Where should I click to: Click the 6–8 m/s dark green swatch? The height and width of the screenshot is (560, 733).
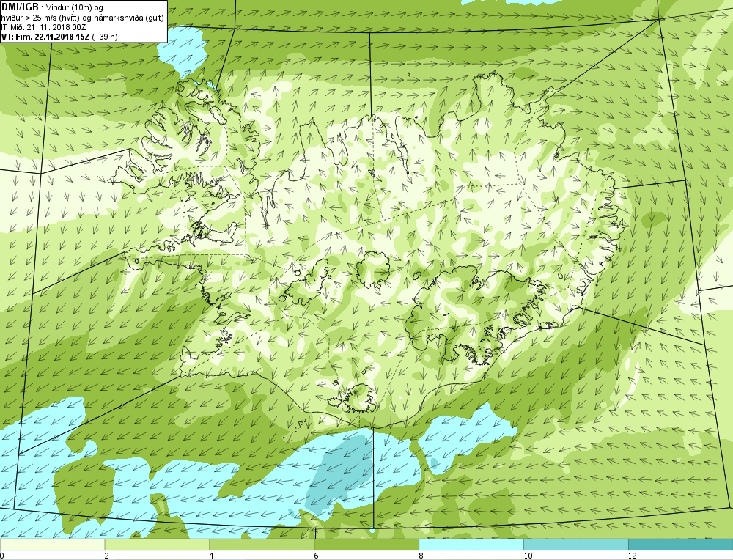point(366,545)
